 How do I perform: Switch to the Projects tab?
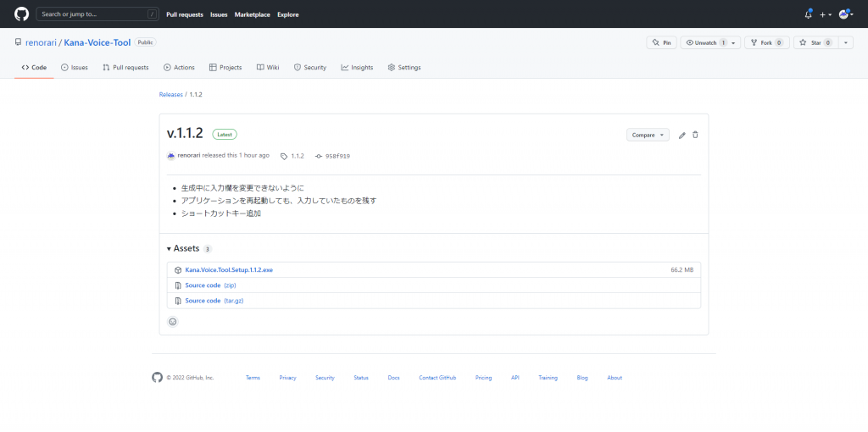click(225, 68)
